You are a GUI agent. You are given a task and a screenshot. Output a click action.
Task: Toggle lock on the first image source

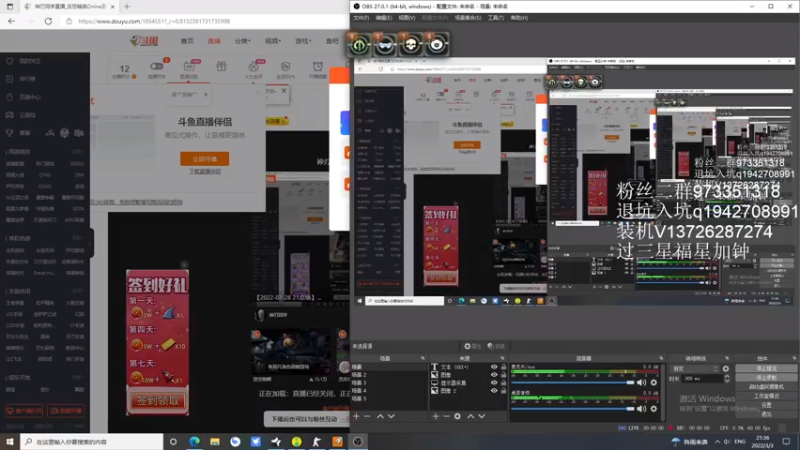point(503,375)
